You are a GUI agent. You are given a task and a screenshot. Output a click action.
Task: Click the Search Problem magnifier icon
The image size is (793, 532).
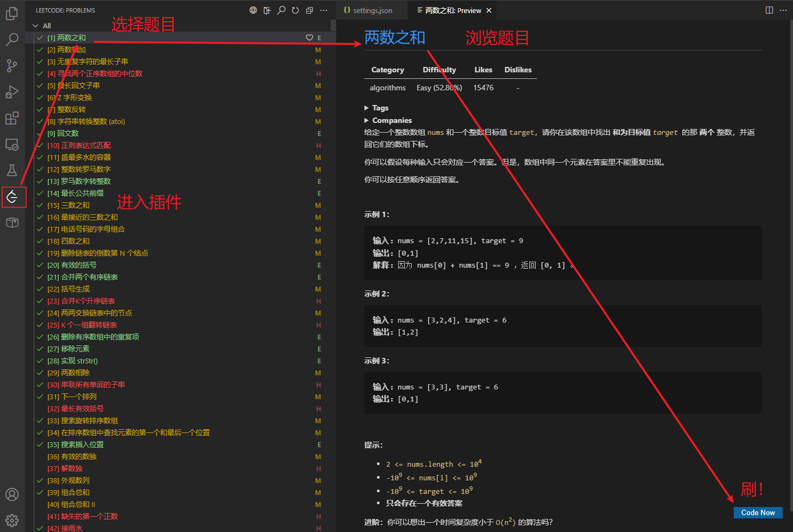tap(281, 10)
